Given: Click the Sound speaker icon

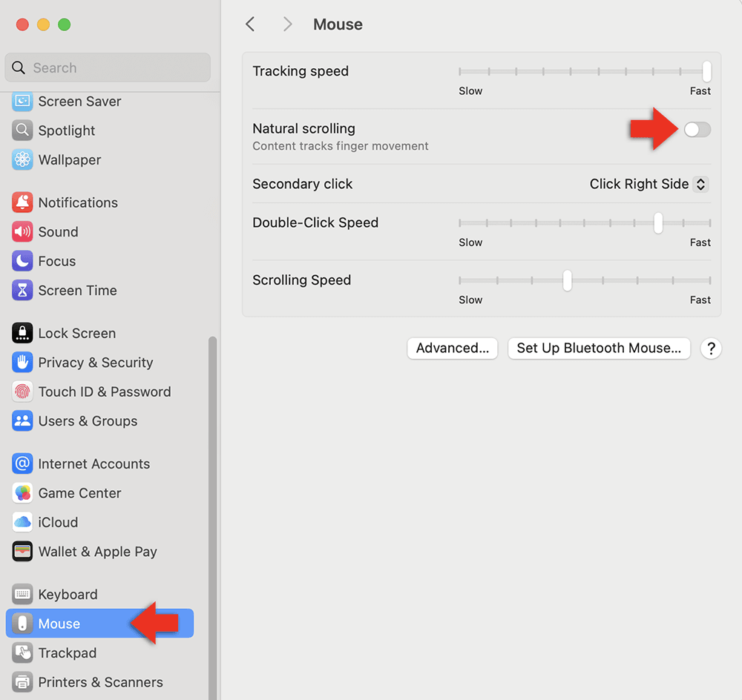Looking at the screenshot, I should point(22,232).
